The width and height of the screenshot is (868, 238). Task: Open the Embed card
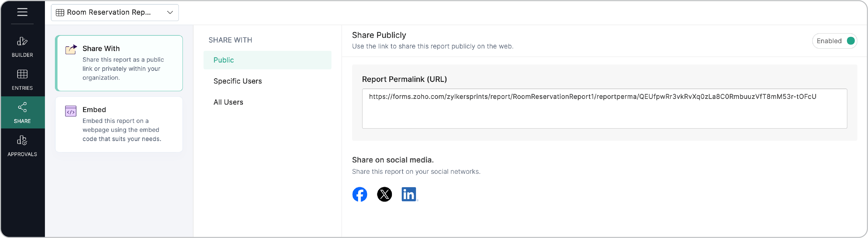(119, 124)
